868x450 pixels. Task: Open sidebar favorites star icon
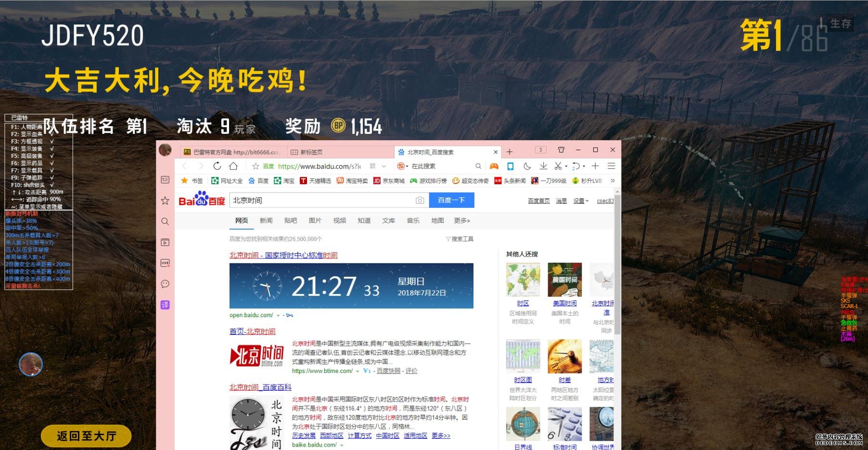pyautogui.click(x=165, y=200)
